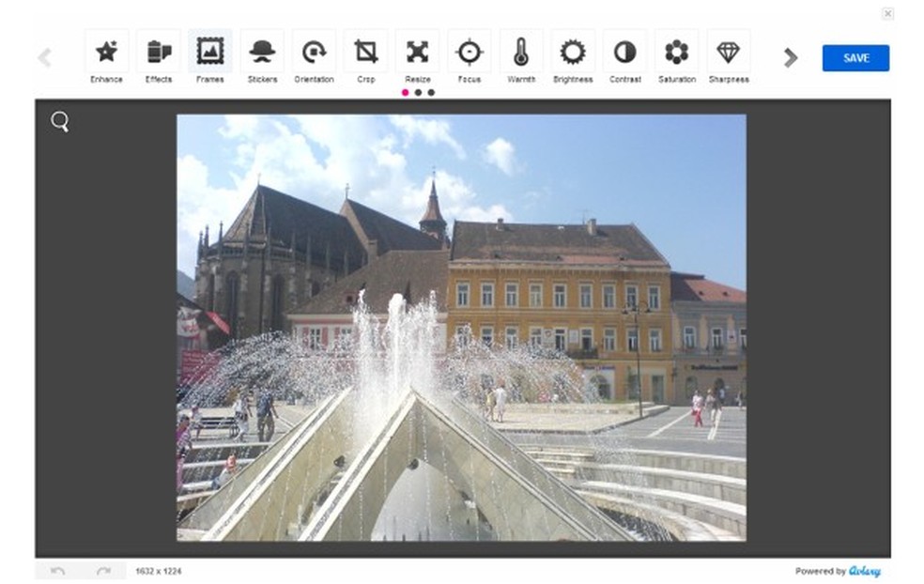Select the Sharpness diamond tool
The width and height of the screenshot is (924, 584).
click(729, 57)
